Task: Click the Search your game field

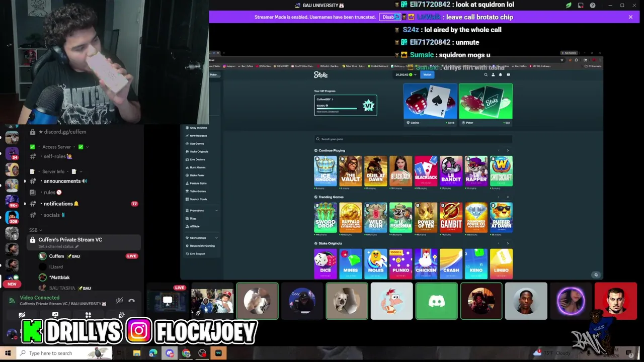Action: coord(413,139)
